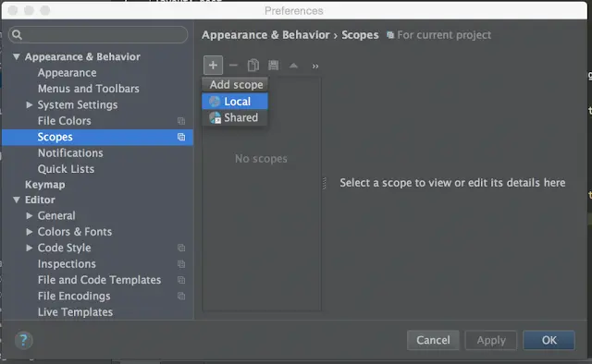Collapse the Editor tree section
Screen dimensions: 592x364
[x=17, y=200]
